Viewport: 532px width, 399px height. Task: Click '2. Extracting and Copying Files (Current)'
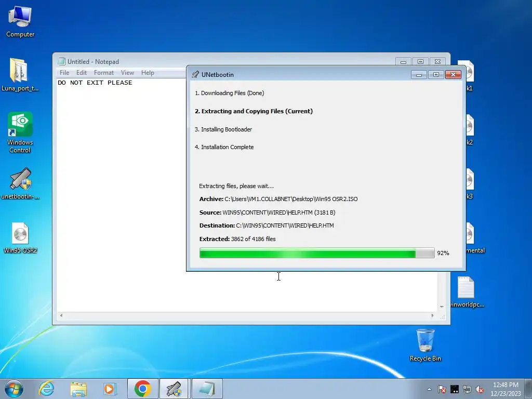click(254, 111)
